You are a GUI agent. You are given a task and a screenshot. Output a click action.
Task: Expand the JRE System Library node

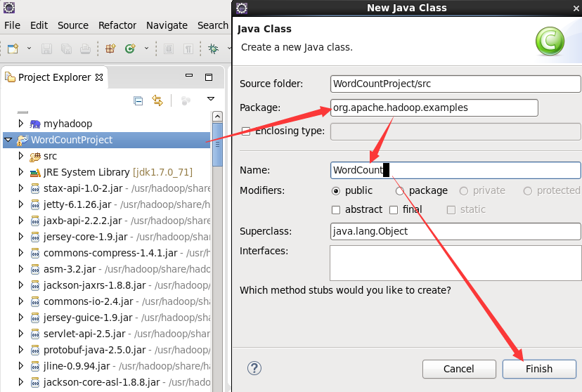click(21, 171)
